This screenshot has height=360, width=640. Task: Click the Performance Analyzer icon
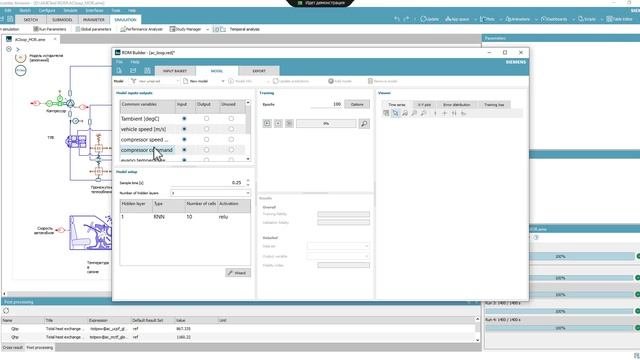(123, 29)
